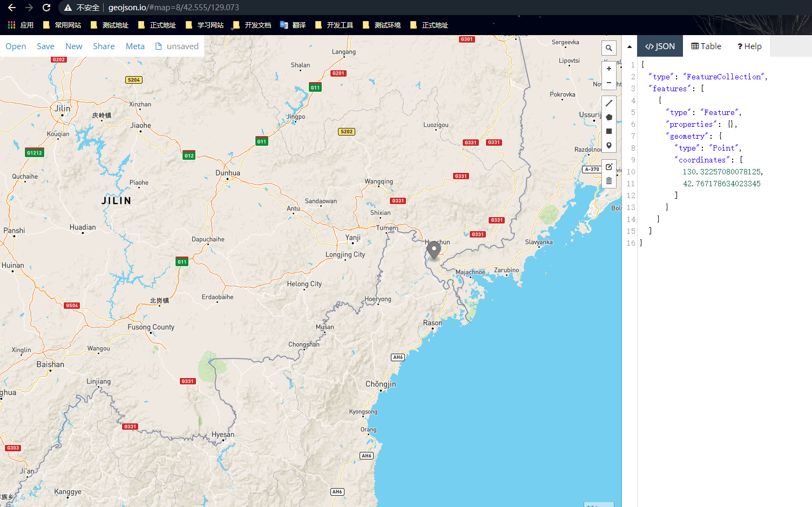The width and height of the screenshot is (812, 507).
Task: Collapse the JSON editor panel
Action: coord(630,46)
